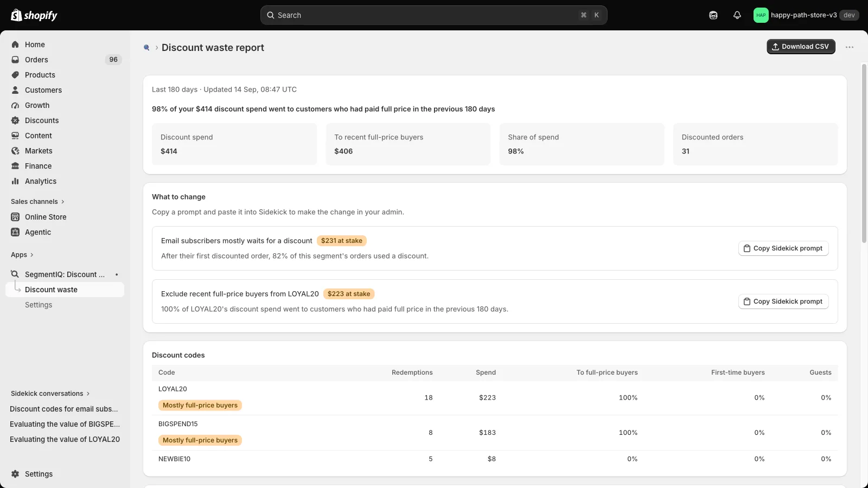Image resolution: width=868 pixels, height=488 pixels.
Task: Click the LOYAL20 discount code
Action: (x=173, y=389)
